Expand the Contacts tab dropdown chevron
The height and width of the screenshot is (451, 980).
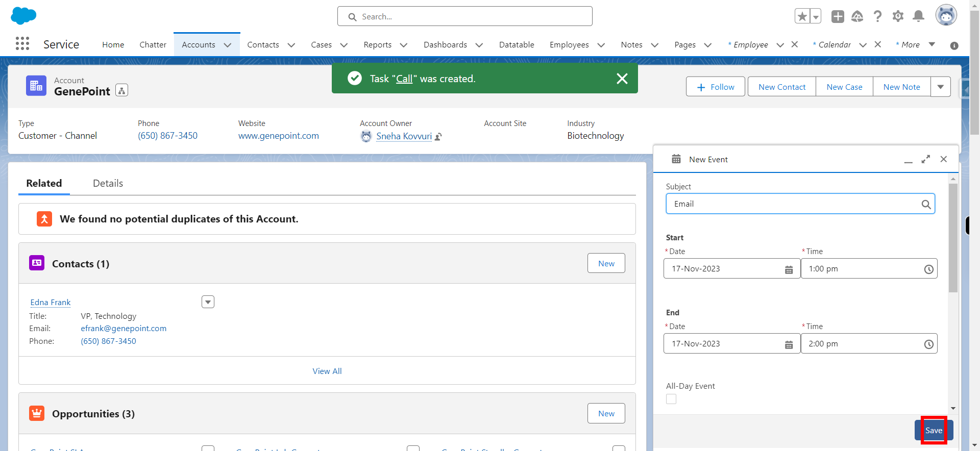pyautogui.click(x=291, y=45)
